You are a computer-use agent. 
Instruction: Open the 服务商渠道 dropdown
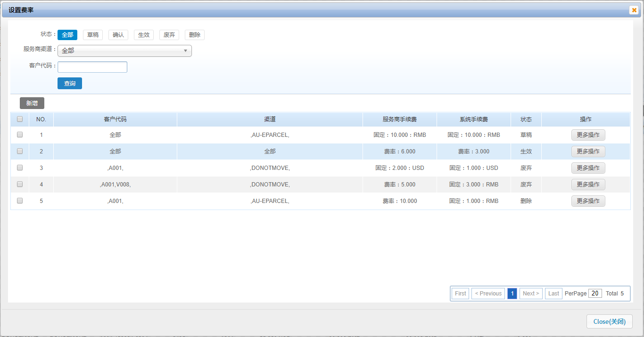coord(124,51)
